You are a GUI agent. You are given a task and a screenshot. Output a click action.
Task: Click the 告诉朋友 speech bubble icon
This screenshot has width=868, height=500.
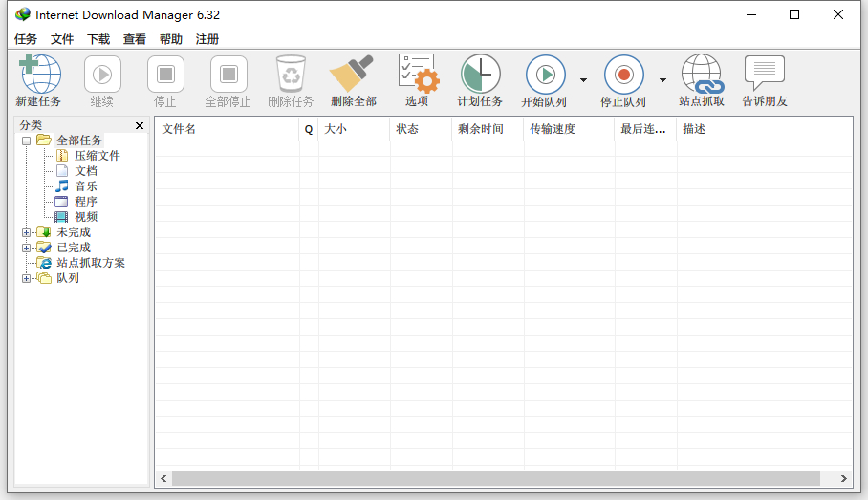tap(765, 73)
